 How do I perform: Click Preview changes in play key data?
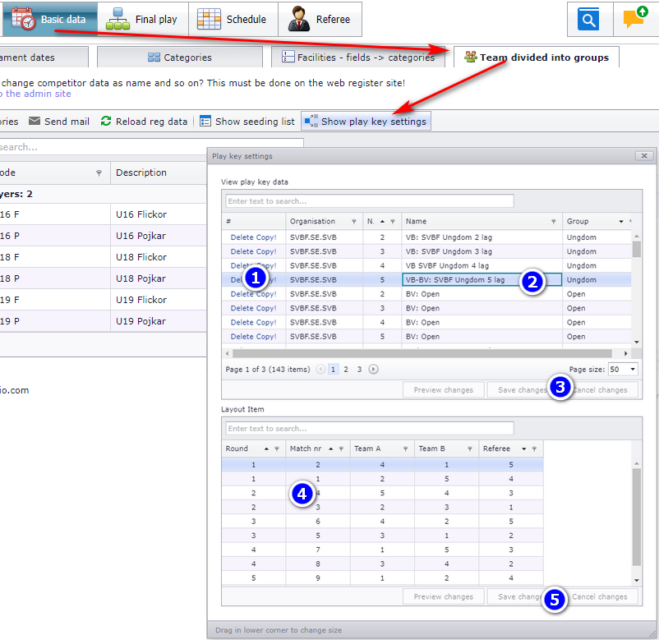tap(444, 390)
